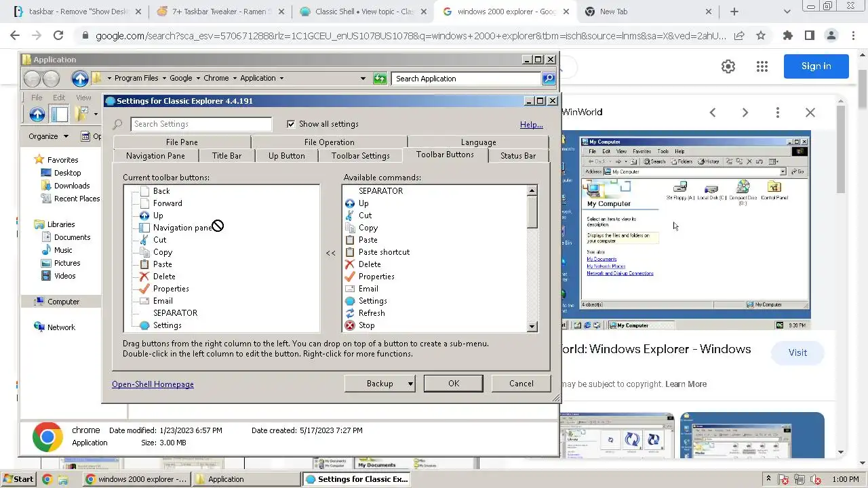Open Toolbar Settings tab

click(360, 156)
